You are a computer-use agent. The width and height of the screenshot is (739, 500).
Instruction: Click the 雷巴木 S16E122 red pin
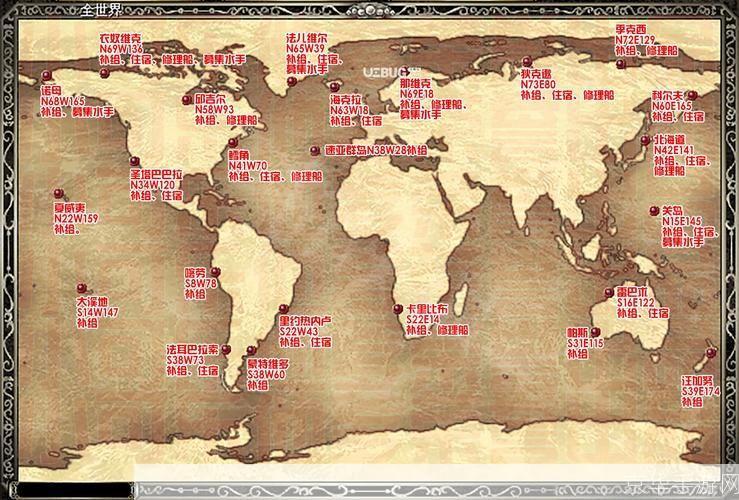609,293
